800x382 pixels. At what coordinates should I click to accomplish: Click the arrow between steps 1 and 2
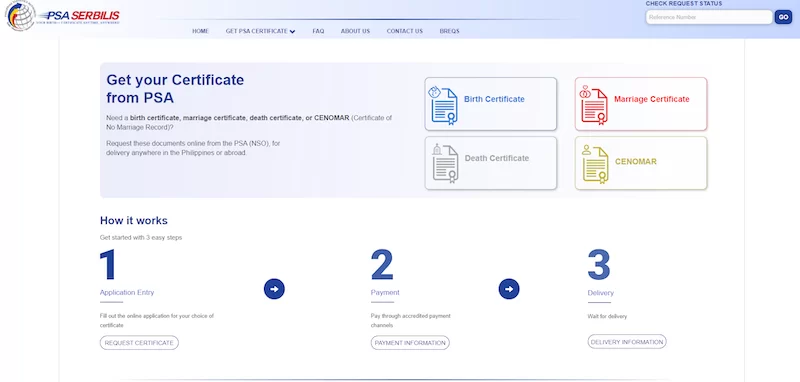click(x=274, y=289)
